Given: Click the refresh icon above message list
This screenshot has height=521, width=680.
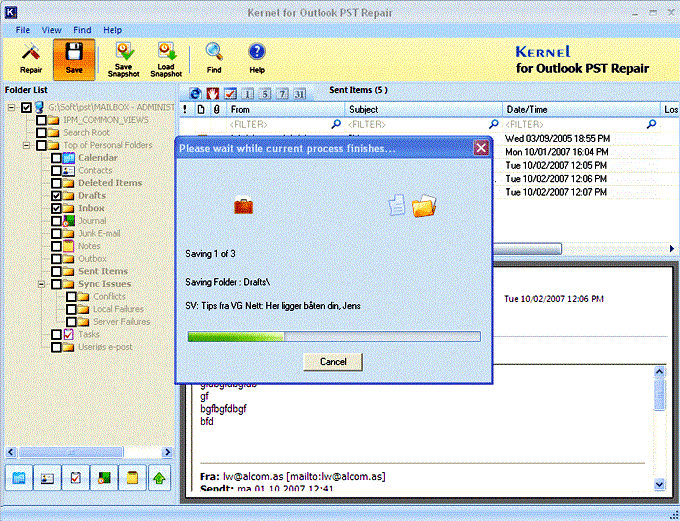Looking at the screenshot, I should point(196,93).
